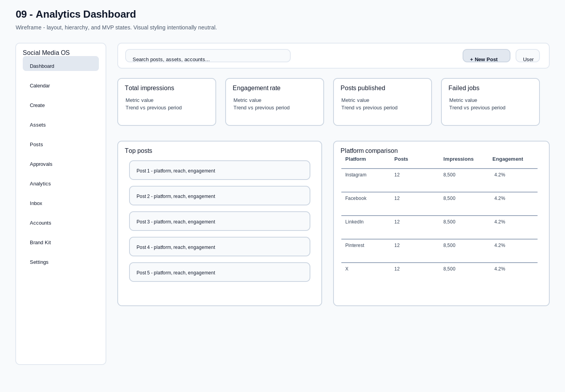Select the Failed jobs card
The image size is (565, 392).
click(x=490, y=102)
